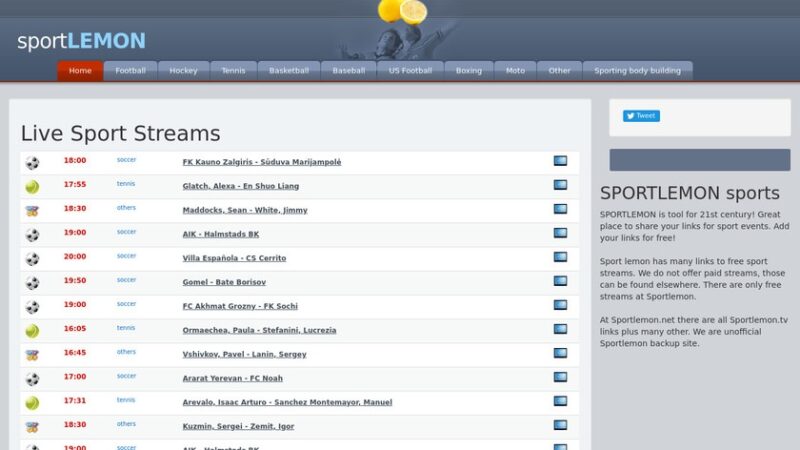
Task: Open Ormaechea, Paula - Stefanini, Lucrezia link
Action: pyautogui.click(x=259, y=330)
